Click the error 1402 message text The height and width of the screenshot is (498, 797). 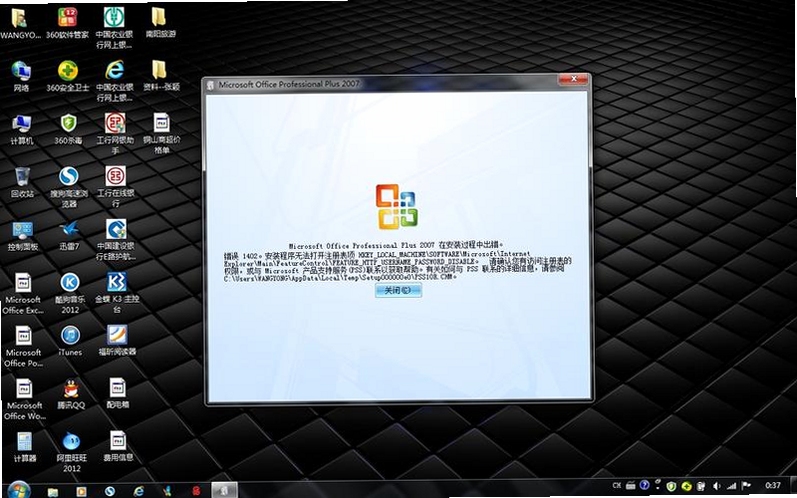click(396, 265)
